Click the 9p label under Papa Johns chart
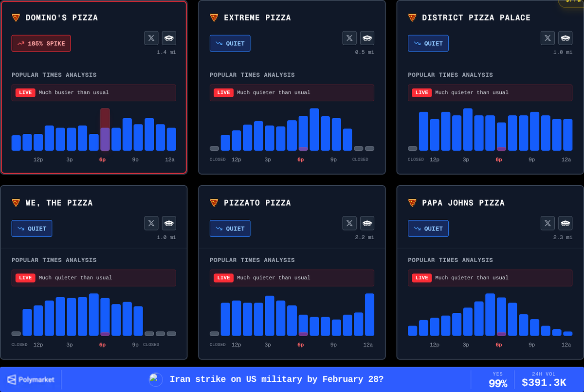This screenshot has height=392, width=584. 532,345
